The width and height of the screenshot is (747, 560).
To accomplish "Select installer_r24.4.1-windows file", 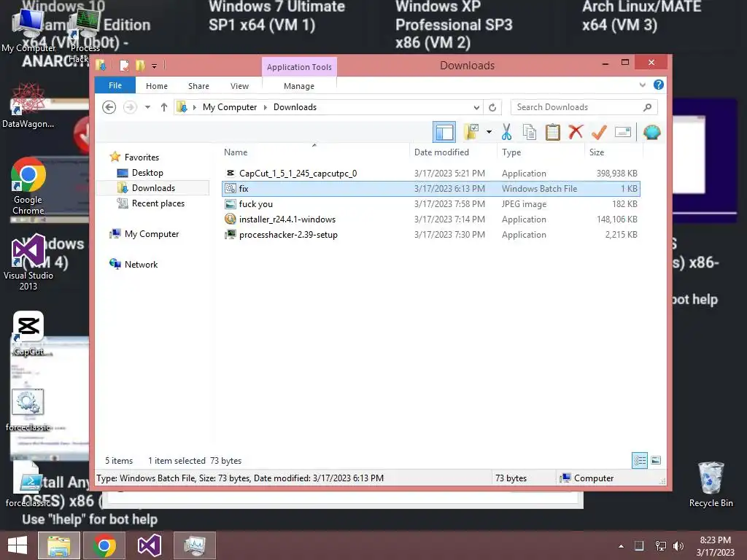I will coord(431,219).
